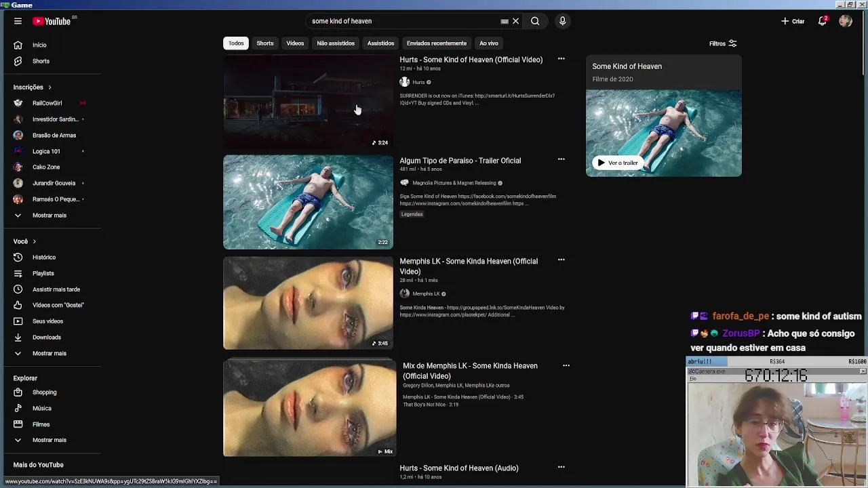Open Mix de Memphis LK thumbnail

pyautogui.click(x=310, y=407)
